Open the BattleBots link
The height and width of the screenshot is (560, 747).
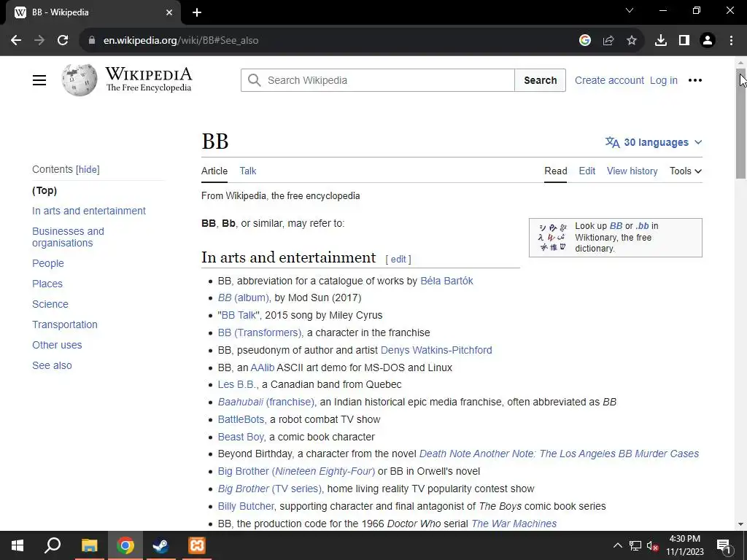[x=241, y=419]
